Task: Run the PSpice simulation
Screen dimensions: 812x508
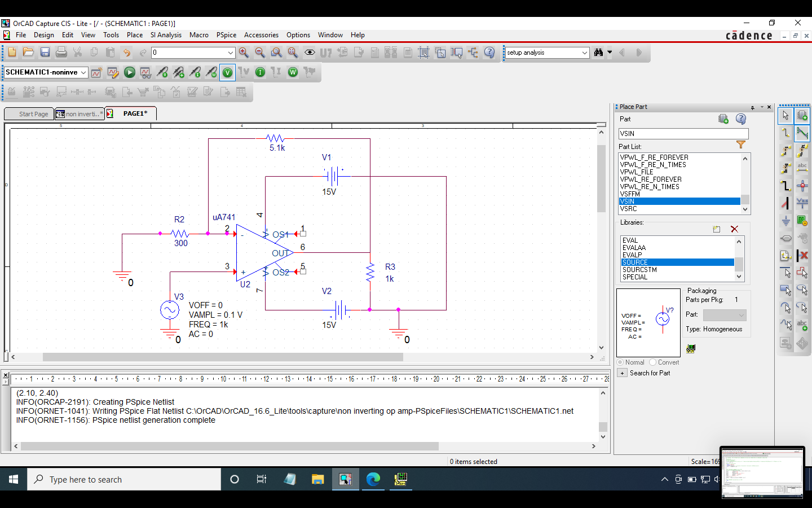Action: pyautogui.click(x=129, y=72)
